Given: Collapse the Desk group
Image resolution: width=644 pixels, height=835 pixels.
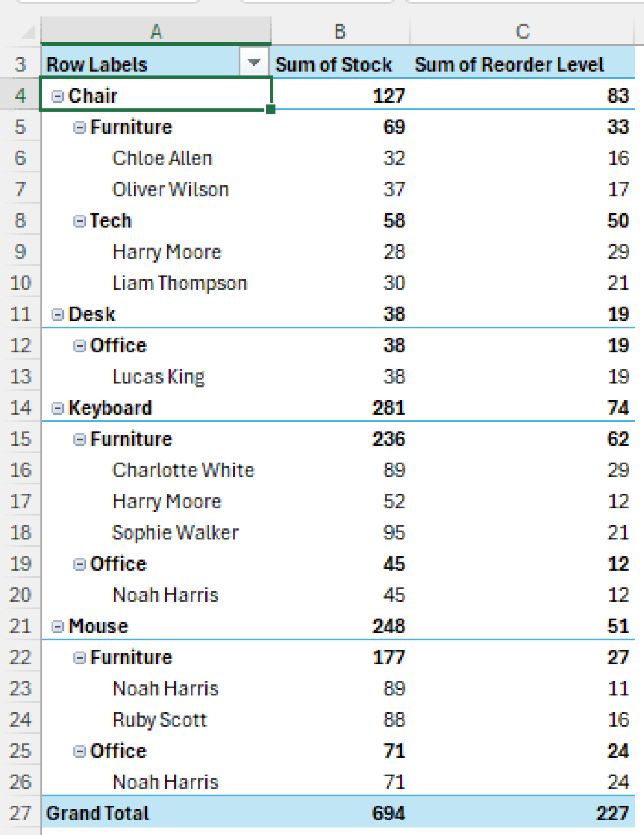Looking at the screenshot, I should pyautogui.click(x=57, y=314).
